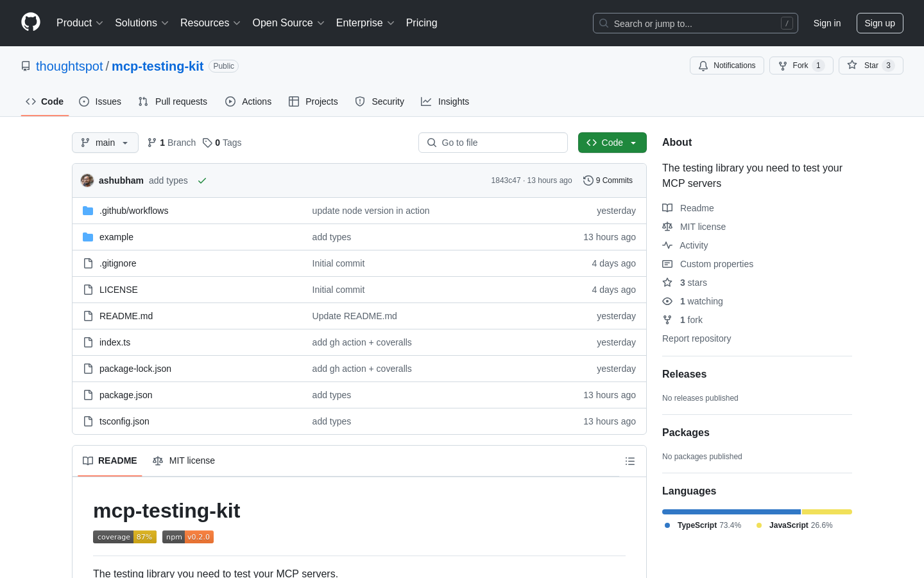Image resolution: width=924 pixels, height=578 pixels.
Task: Expand the Resources menu
Action: click(x=210, y=23)
